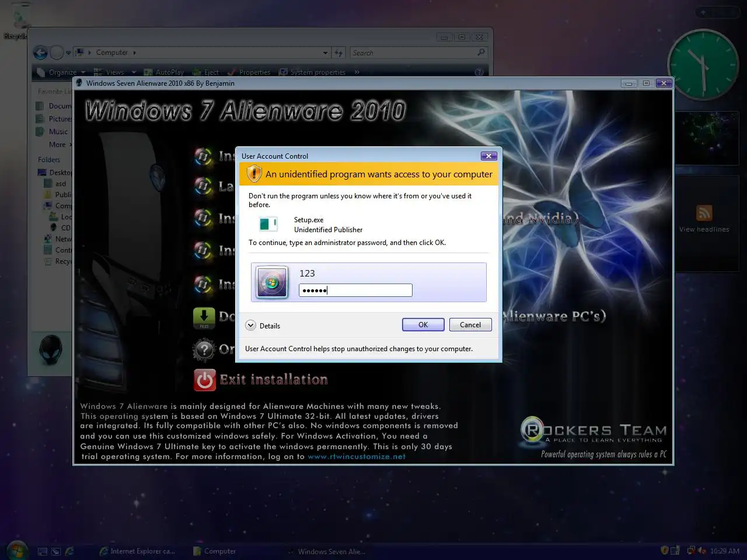Click Cancel in the User Account Control dialog
747x560 pixels.
(470, 325)
